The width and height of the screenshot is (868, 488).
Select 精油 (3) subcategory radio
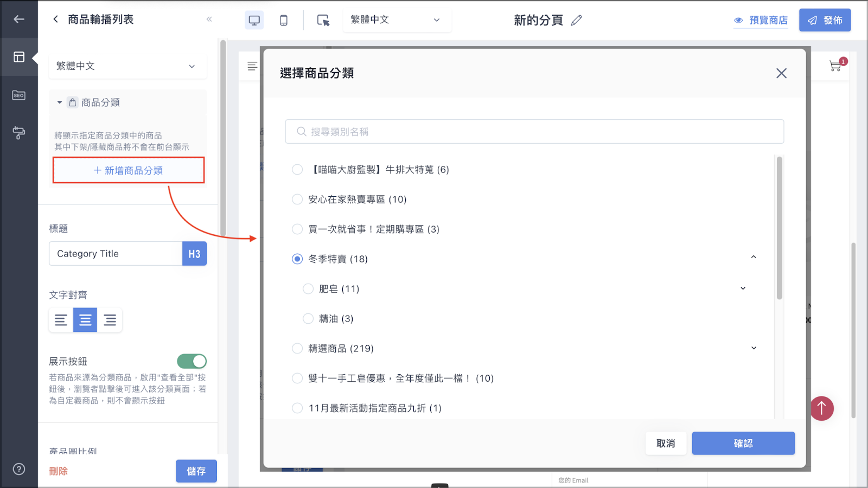(308, 319)
